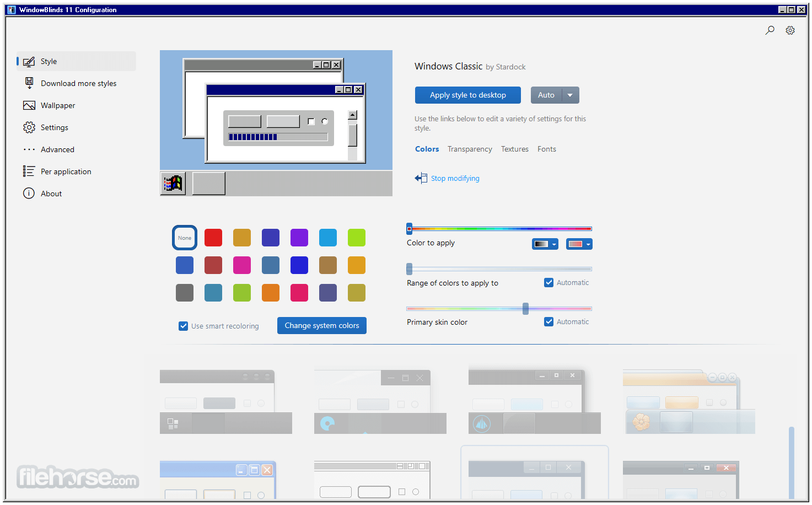Click the Download more styles icon

29,83
